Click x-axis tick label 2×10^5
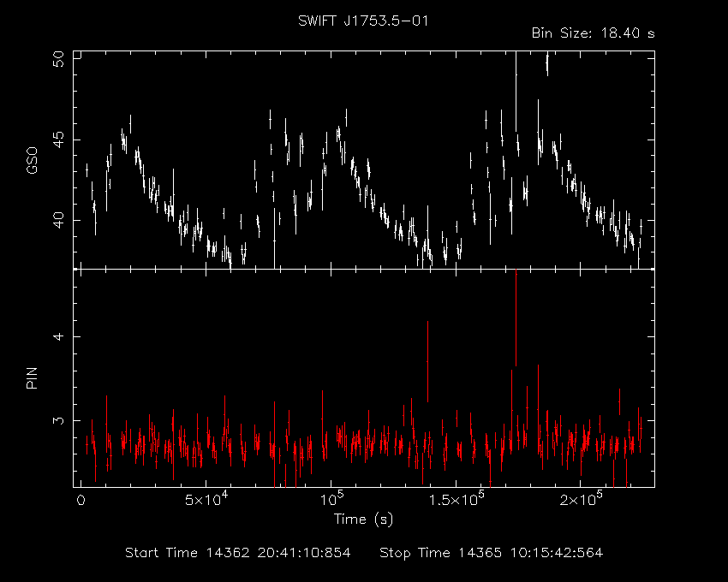Image resolution: width=728 pixels, height=582 pixels. point(581,499)
